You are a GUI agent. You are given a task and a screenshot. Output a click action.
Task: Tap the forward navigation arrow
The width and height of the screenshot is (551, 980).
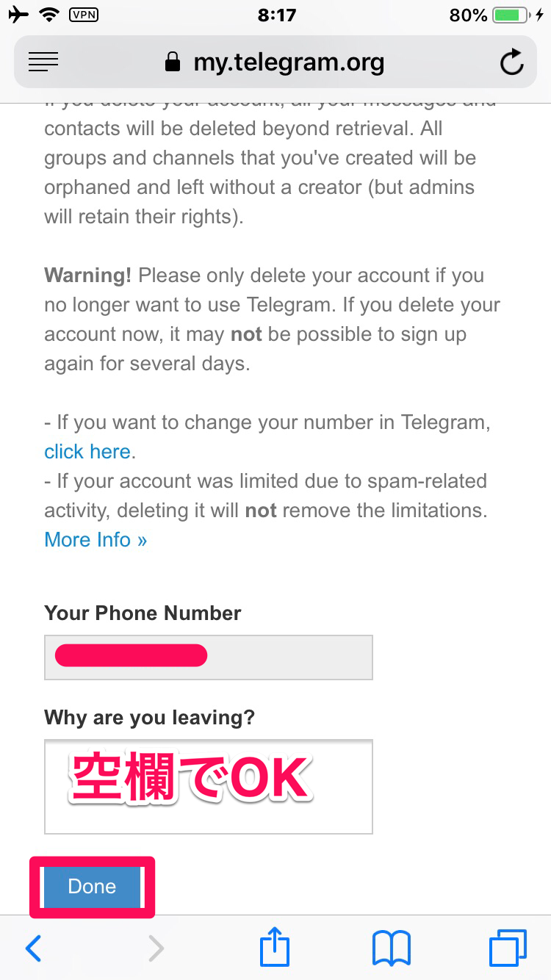click(x=155, y=948)
